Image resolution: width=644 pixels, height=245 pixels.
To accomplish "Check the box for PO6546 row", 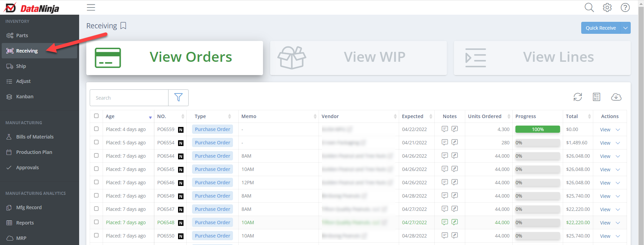I will (x=96, y=182).
